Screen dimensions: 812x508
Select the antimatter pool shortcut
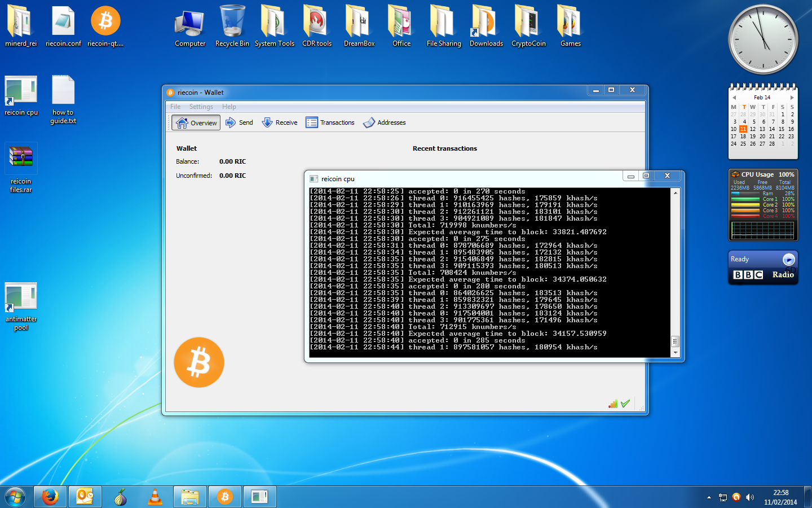tap(21, 307)
